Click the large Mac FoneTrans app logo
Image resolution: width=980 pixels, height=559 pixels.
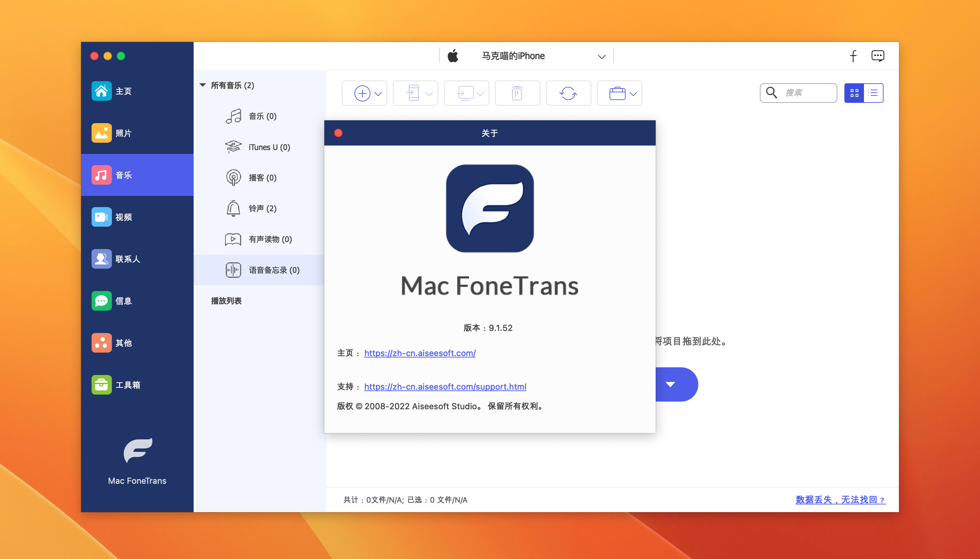pos(490,208)
